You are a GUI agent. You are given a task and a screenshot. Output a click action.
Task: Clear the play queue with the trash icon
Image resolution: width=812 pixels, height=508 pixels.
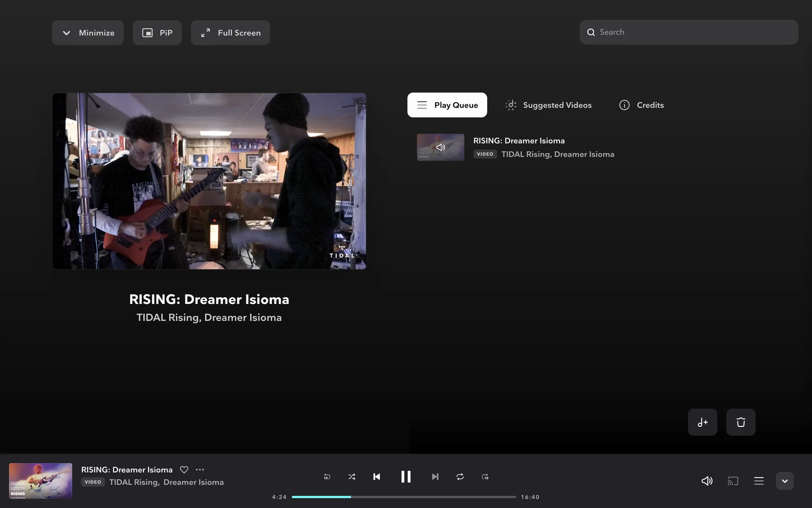click(741, 422)
